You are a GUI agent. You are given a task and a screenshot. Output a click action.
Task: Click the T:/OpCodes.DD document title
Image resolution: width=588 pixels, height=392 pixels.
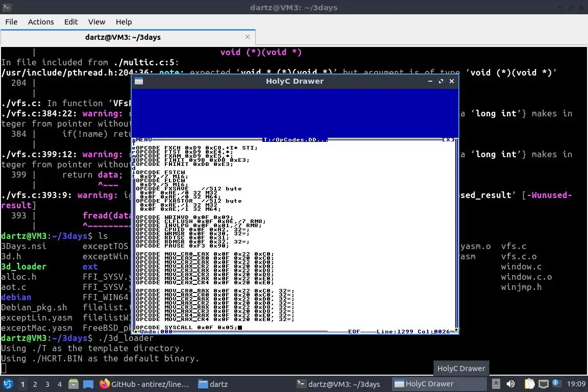(x=295, y=139)
